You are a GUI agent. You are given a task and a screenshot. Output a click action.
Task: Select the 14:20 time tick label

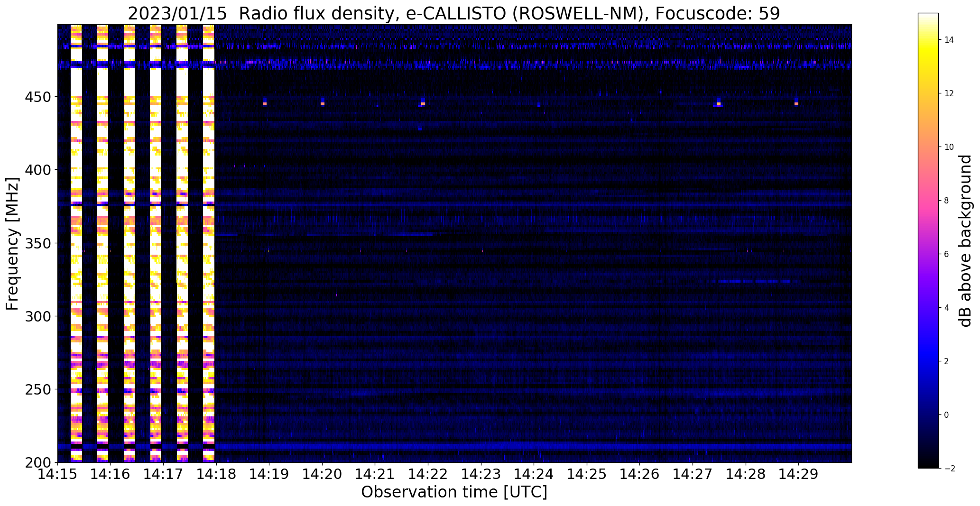click(x=323, y=474)
